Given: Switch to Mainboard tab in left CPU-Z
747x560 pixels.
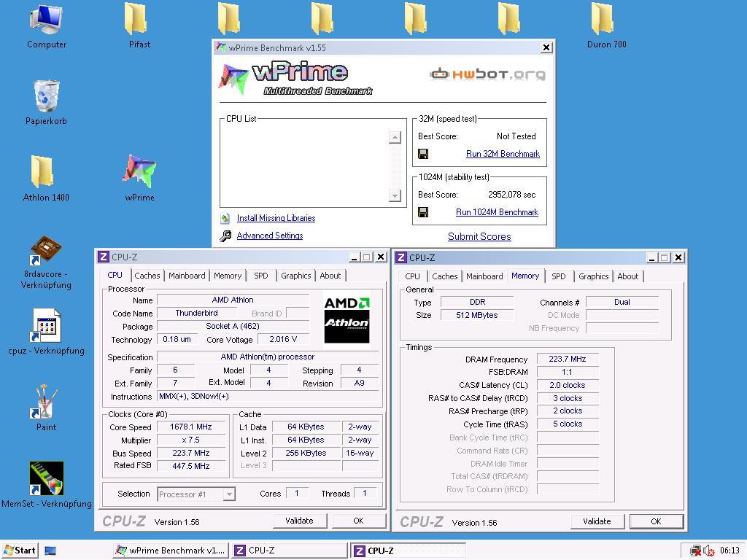Looking at the screenshot, I should pos(187,276).
